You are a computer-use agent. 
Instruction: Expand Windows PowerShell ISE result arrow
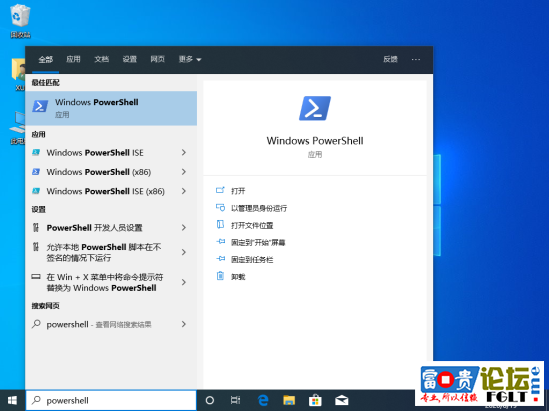click(x=184, y=152)
